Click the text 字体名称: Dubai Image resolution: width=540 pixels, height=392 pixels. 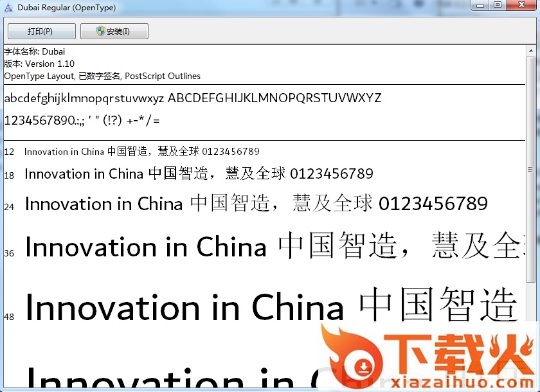pyautogui.click(x=35, y=51)
